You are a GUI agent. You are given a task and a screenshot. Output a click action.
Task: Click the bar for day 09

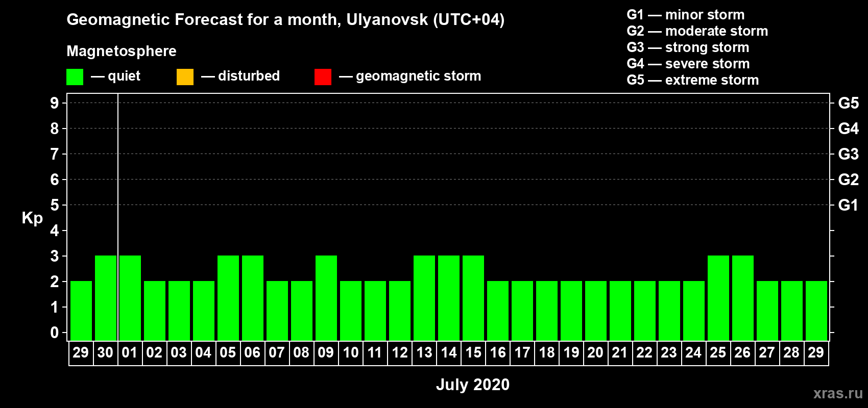(x=326, y=298)
